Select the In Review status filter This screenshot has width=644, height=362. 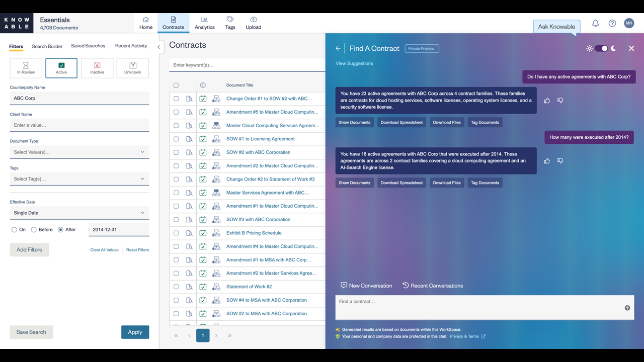coord(26,68)
